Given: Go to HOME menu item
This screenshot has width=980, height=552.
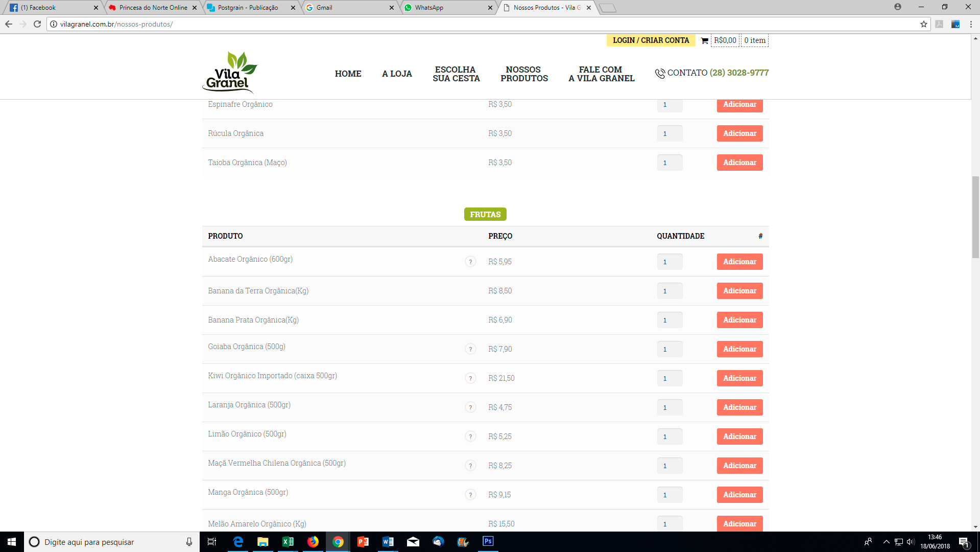Looking at the screenshot, I should pyautogui.click(x=348, y=74).
